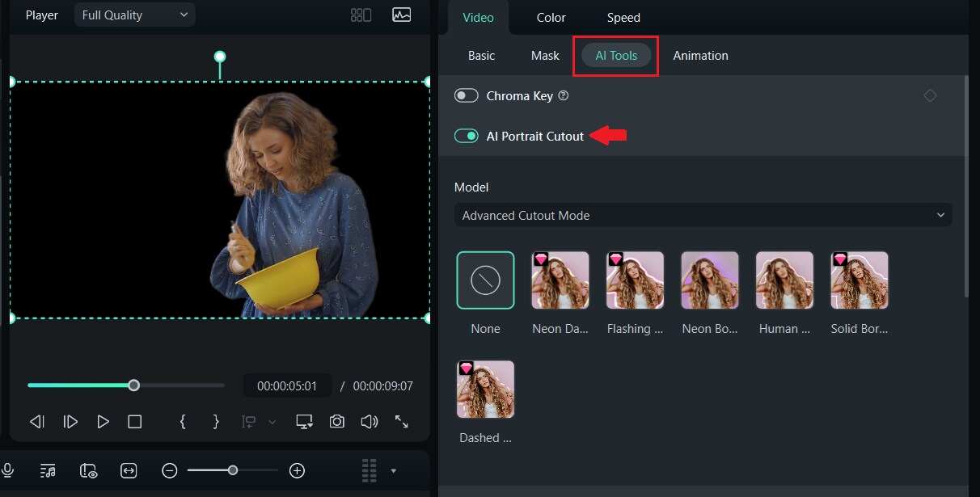Apply the Solid Bor... effect thumbnail
The image size is (980, 497).
(860, 280)
